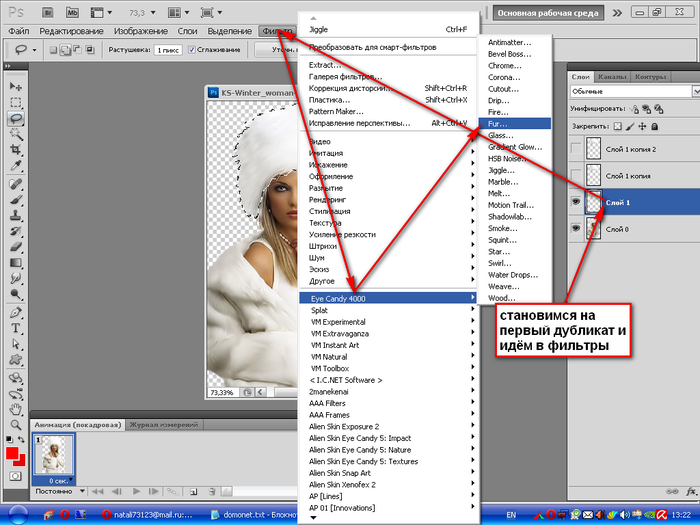The image size is (700, 525).
Task: Select the Rectangular Marquee tool
Action: 16,102
